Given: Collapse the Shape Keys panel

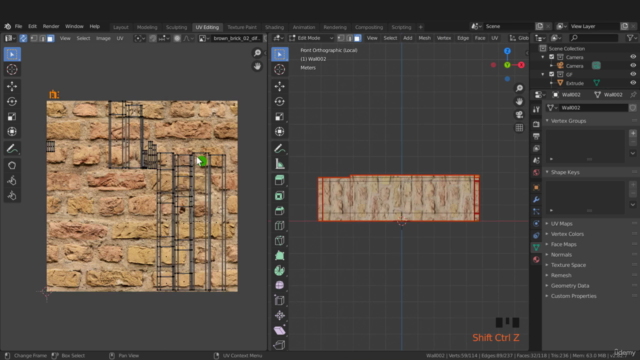Looking at the screenshot, I should [547, 172].
